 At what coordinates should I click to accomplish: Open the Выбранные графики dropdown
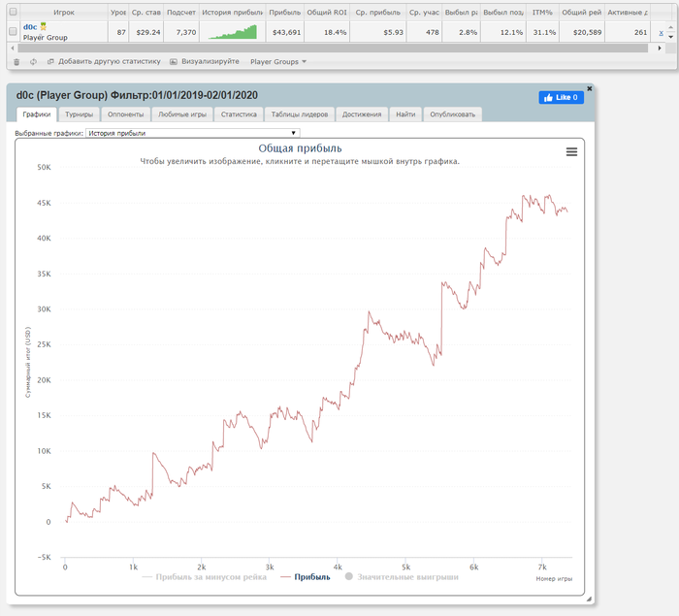pos(193,133)
